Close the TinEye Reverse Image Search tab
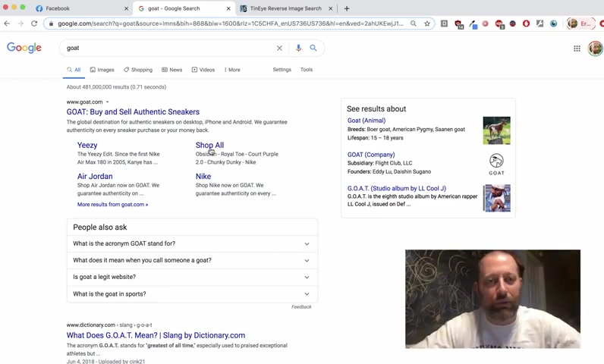Image resolution: width=604 pixels, height=364 pixels. [331, 8]
